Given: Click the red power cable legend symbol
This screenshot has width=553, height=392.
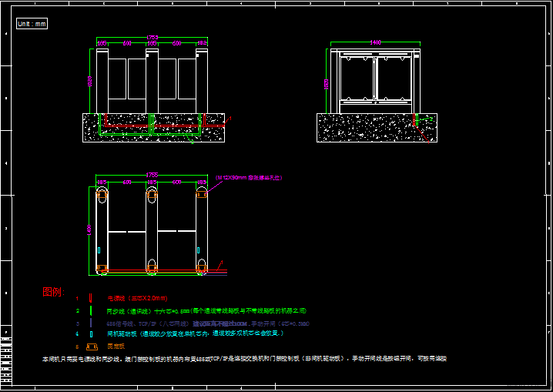Looking at the screenshot, I should tap(91, 297).
